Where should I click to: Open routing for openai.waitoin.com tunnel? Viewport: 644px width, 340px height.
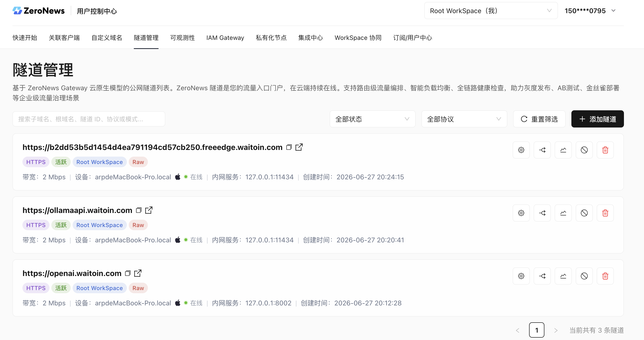tap(542, 276)
